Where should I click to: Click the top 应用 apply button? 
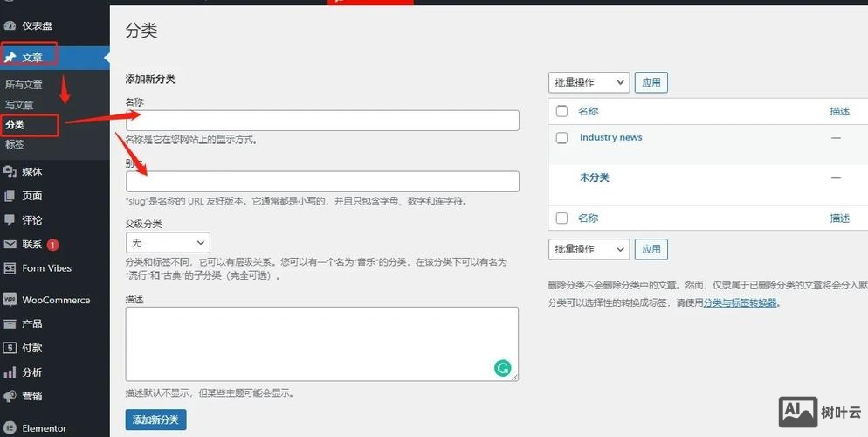coord(651,82)
